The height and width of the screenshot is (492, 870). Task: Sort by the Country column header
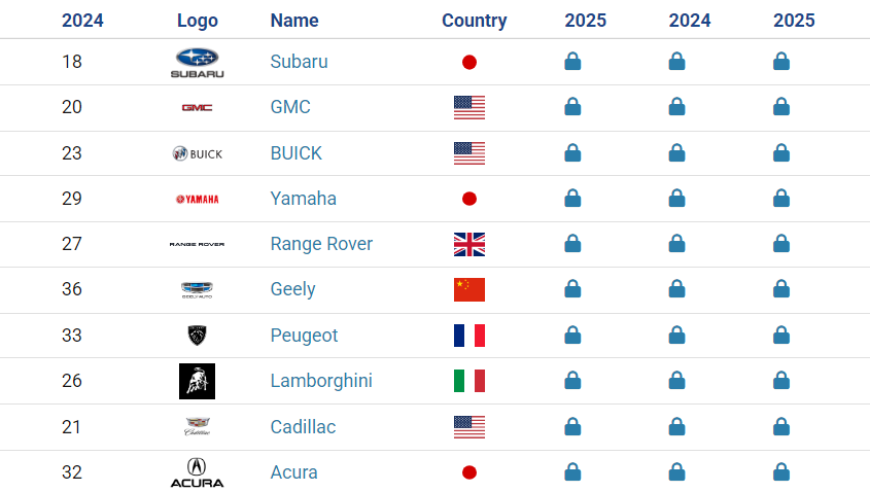(x=474, y=21)
